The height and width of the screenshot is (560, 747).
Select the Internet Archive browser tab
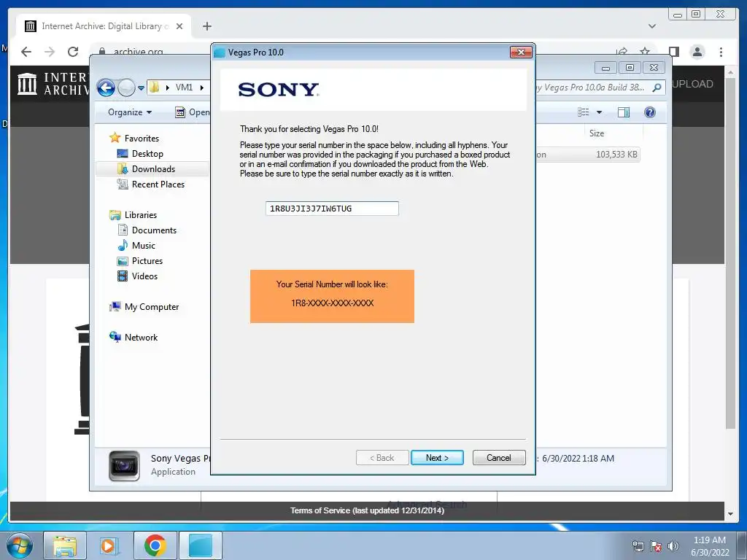coord(104,26)
